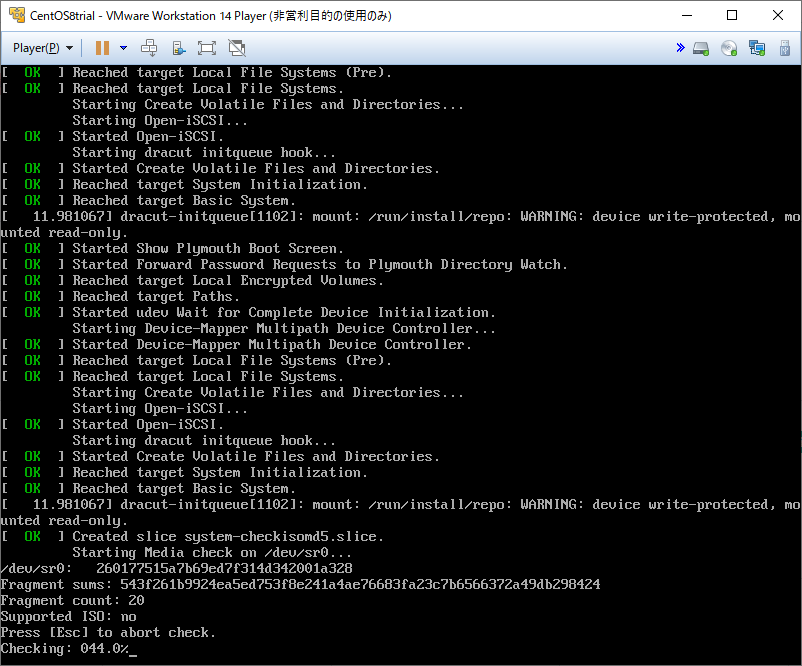
Task: Click the Send Ctrl+Alt+Del icon
Action: pos(149,48)
